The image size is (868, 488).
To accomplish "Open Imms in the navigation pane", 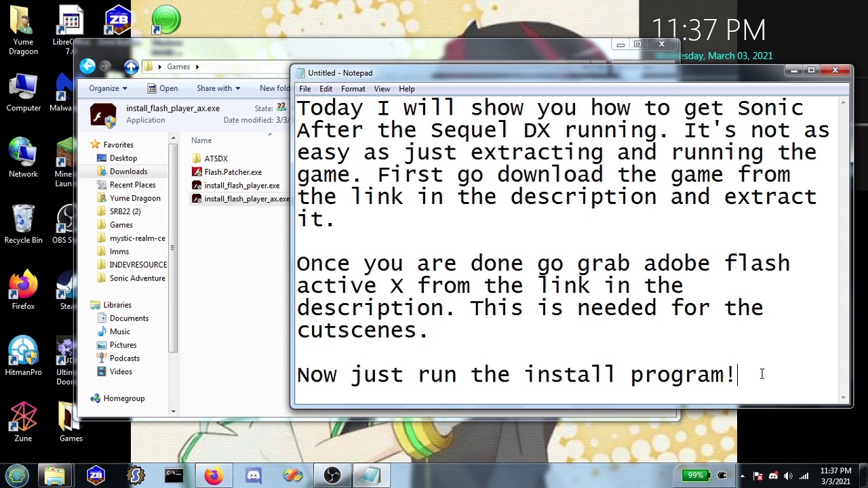I will coord(119,251).
